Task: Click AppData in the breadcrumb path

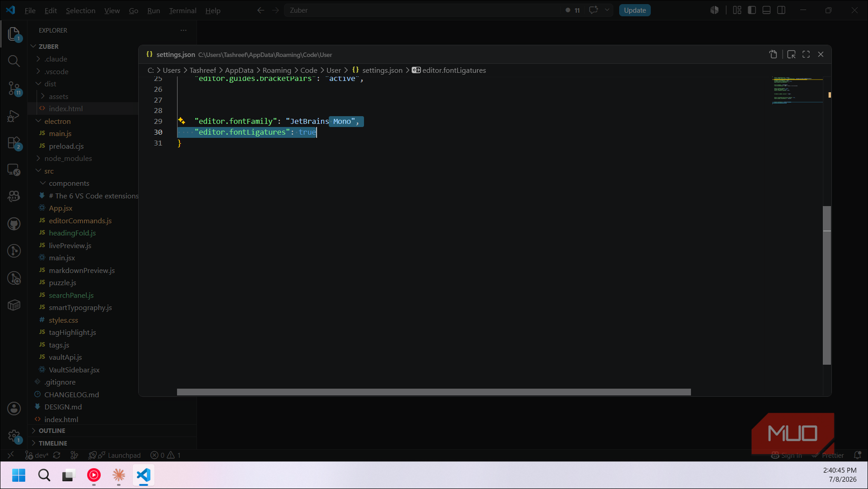Action: (239, 70)
